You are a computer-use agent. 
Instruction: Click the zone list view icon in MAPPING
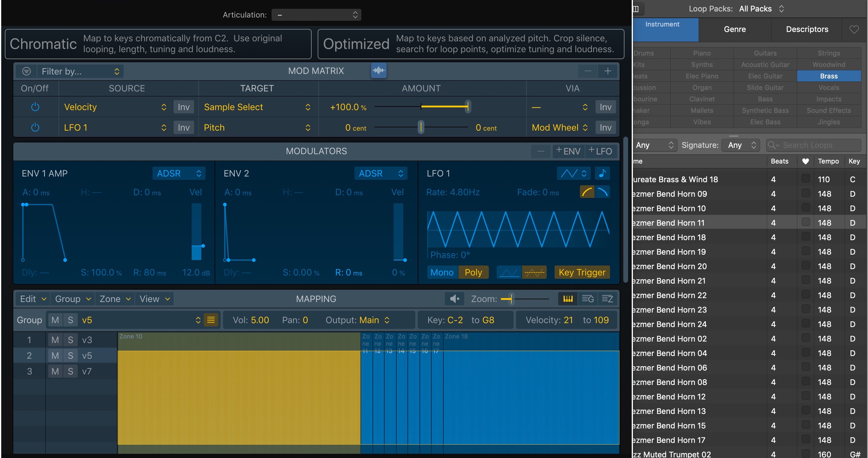[608, 299]
